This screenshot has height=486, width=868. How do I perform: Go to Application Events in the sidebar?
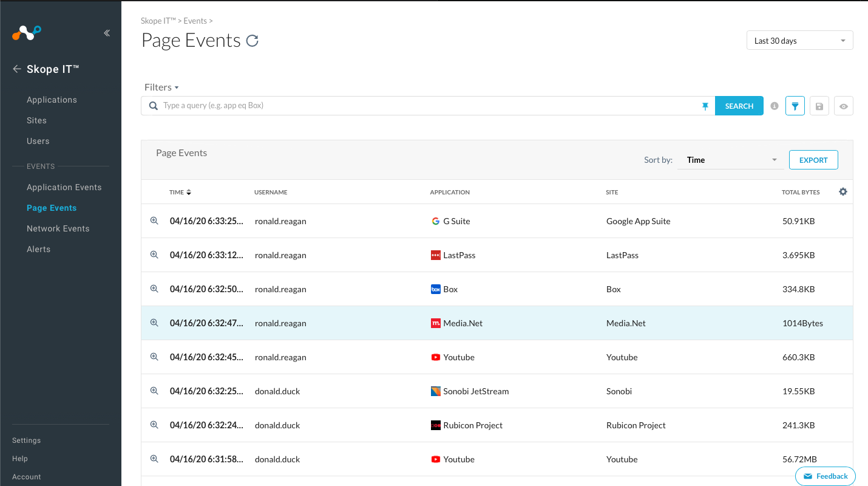click(64, 187)
